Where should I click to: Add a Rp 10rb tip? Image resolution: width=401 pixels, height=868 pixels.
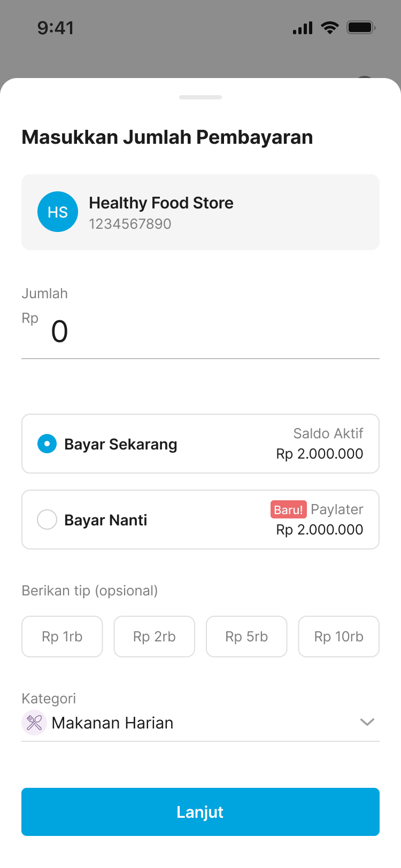[x=339, y=637]
